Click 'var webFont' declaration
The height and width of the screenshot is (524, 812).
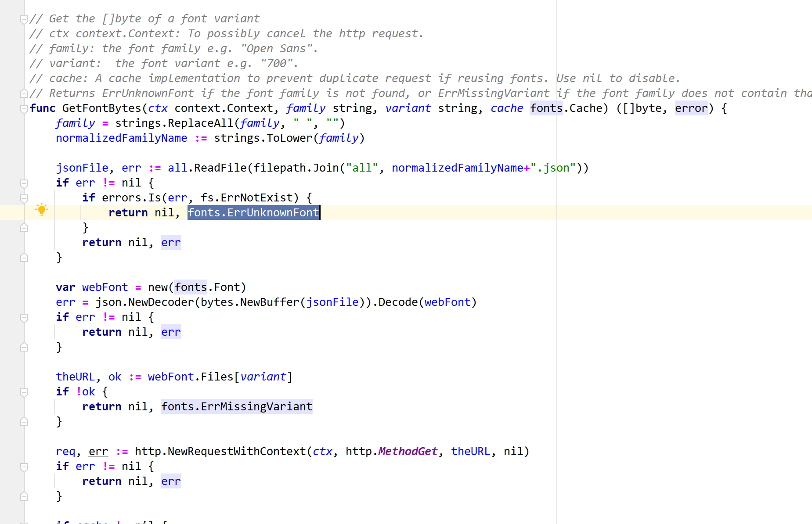[x=92, y=287]
